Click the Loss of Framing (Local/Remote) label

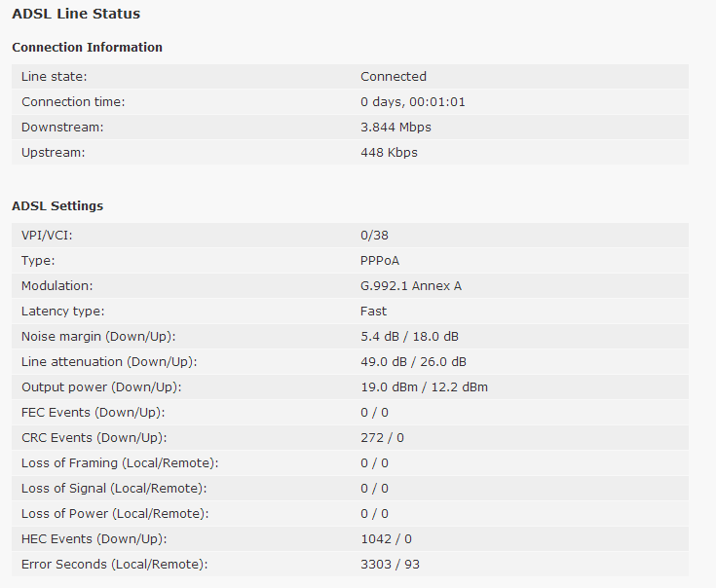click(x=119, y=463)
